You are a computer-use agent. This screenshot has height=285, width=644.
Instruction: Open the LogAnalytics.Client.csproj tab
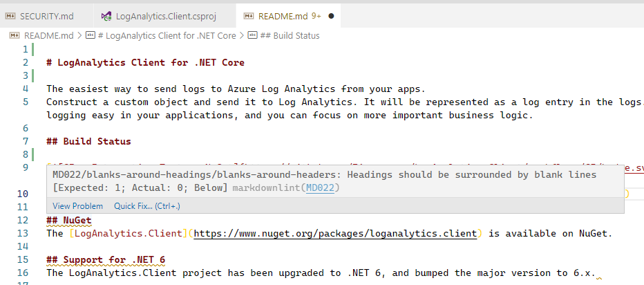pos(167,15)
